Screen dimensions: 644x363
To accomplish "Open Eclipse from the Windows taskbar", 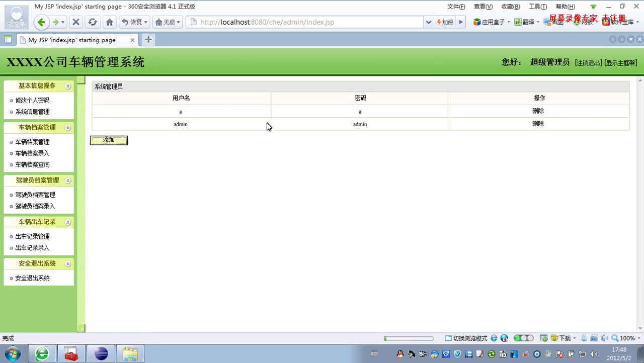I will click(x=101, y=354).
